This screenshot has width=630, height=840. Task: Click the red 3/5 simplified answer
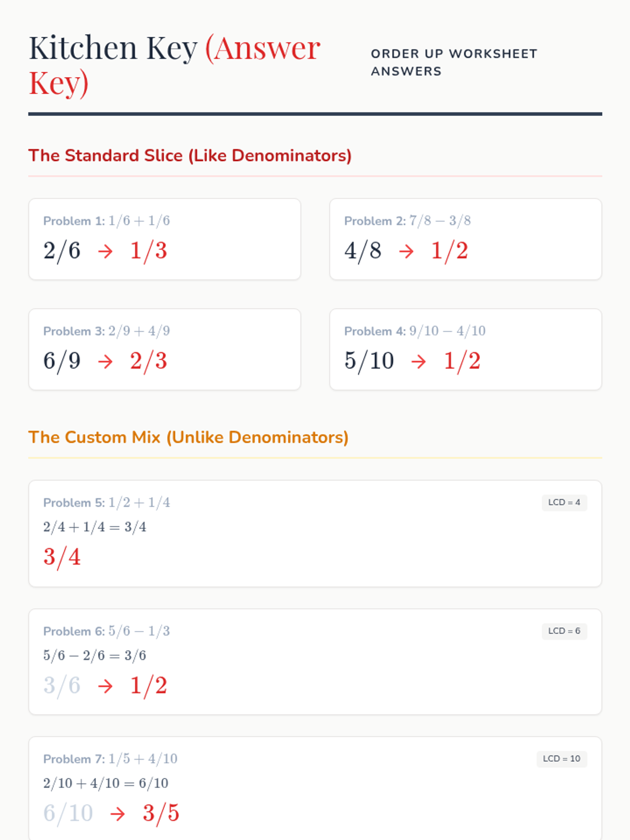click(x=161, y=813)
